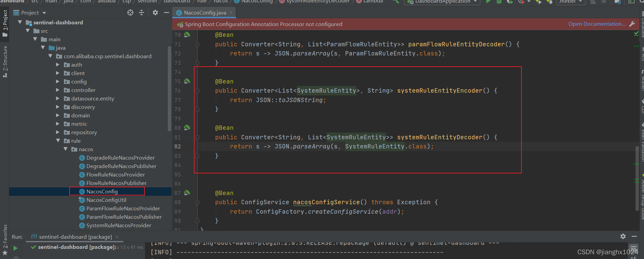Collapse the src folder node
The height and width of the screenshot is (259, 644).
coord(28,31)
